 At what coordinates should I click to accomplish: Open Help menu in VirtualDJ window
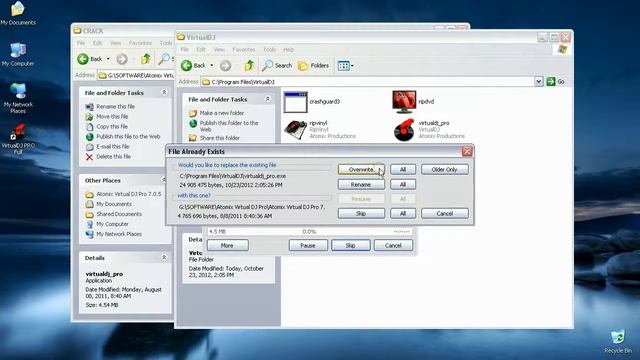click(289, 49)
